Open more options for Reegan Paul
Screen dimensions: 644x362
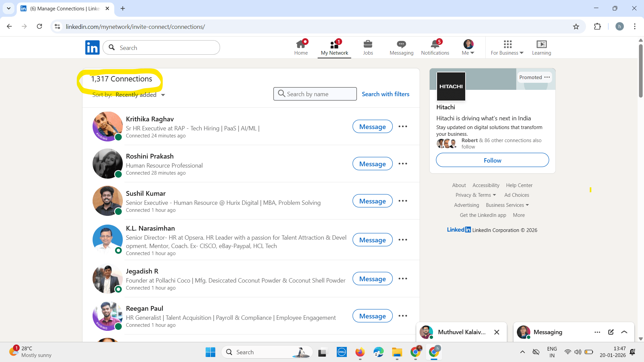coord(402,316)
